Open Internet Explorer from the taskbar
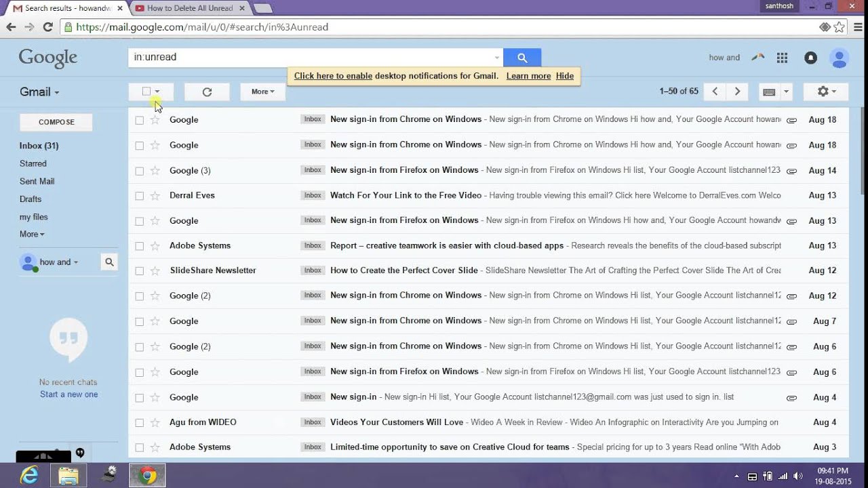 tap(29, 476)
